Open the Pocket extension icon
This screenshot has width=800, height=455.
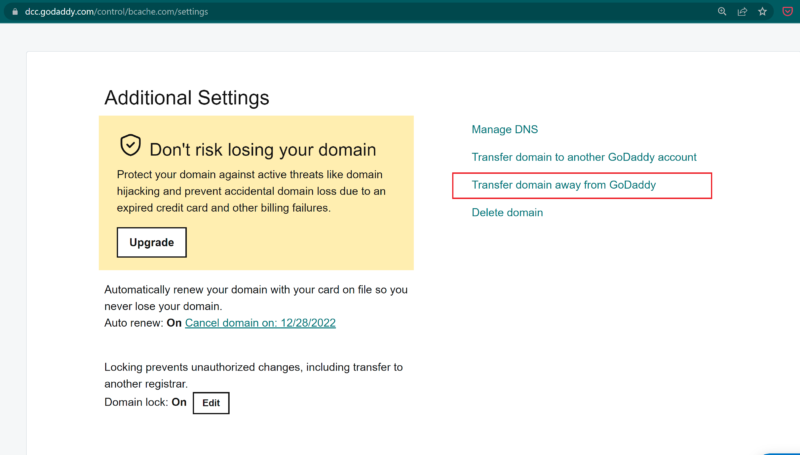coord(787,11)
